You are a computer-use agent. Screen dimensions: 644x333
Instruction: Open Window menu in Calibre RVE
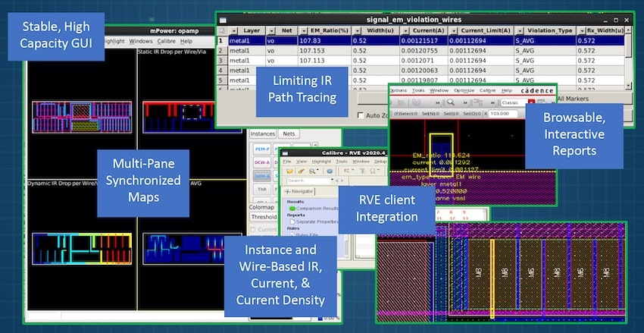(361, 162)
